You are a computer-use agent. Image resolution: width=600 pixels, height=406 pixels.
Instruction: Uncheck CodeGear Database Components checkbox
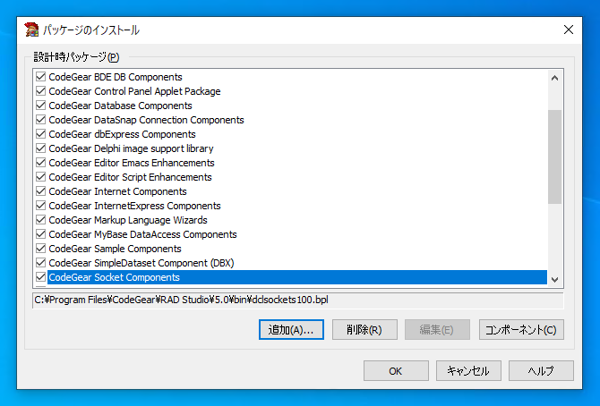click(x=41, y=105)
